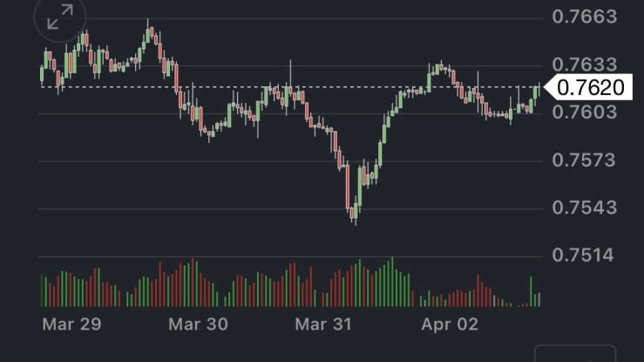Jump to the Mar 31 date marker
The height and width of the screenshot is (362, 644).
(x=323, y=324)
